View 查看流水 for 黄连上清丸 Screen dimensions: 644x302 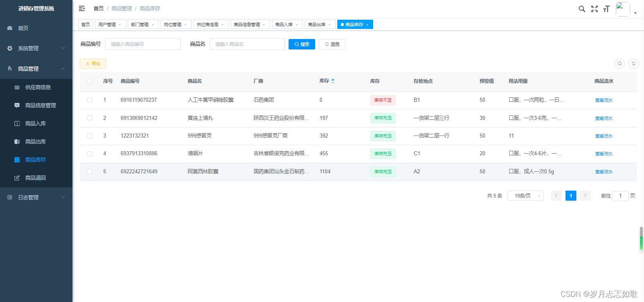(x=604, y=118)
